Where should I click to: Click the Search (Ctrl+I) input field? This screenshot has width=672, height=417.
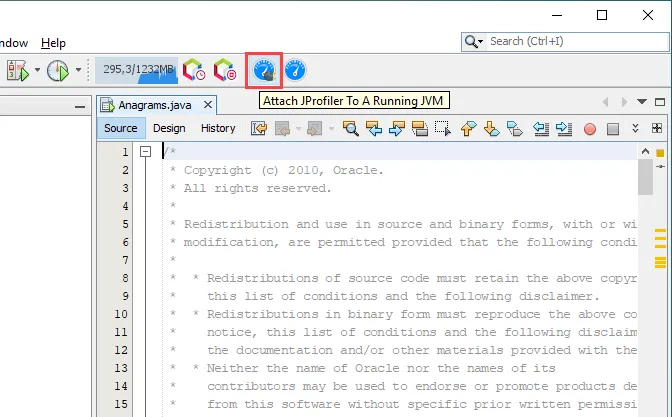click(579, 42)
